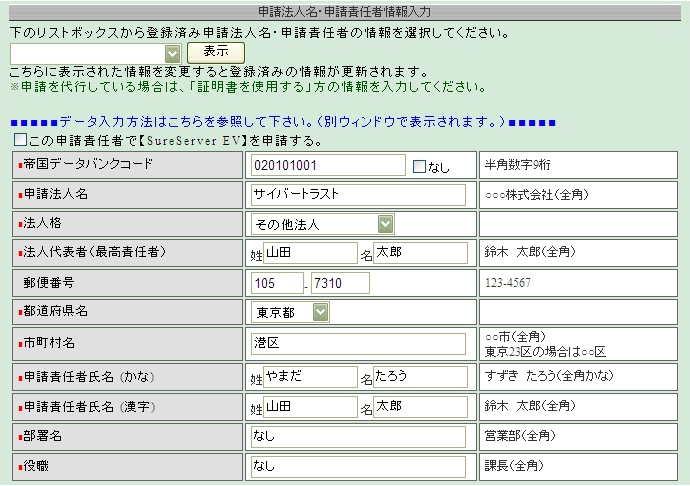Focus the 申請責任者氏名 (漢字) given name field

[419, 407]
